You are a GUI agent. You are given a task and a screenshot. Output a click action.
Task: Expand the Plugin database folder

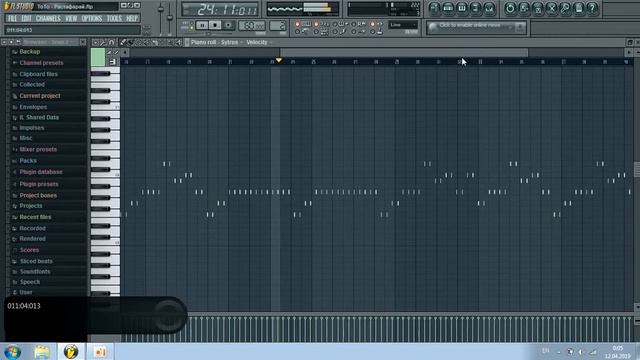click(41, 172)
